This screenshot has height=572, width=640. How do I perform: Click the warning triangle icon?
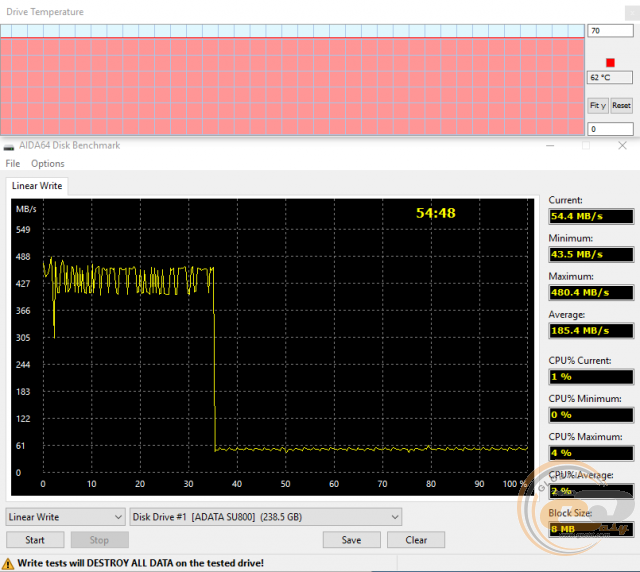click(x=8, y=564)
